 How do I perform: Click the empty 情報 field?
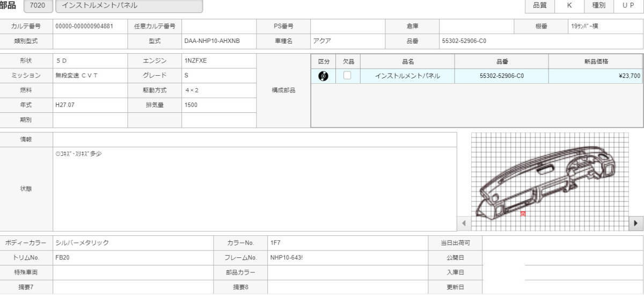point(254,139)
